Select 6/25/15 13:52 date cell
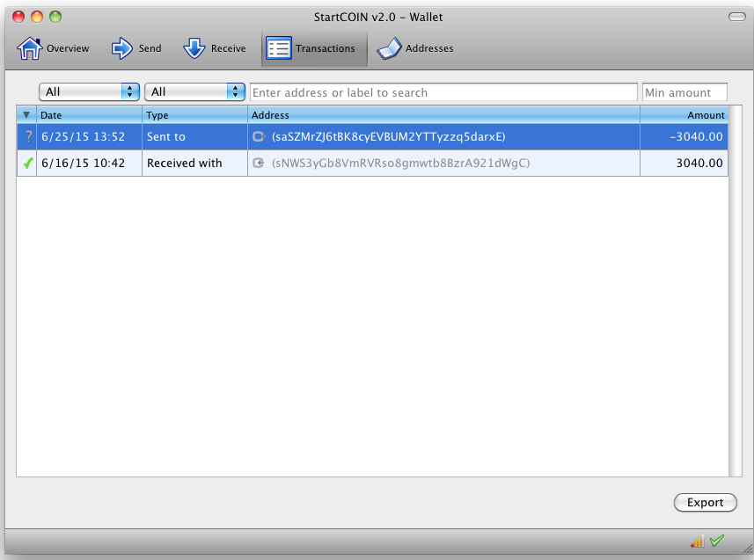754x560 pixels. click(x=89, y=137)
